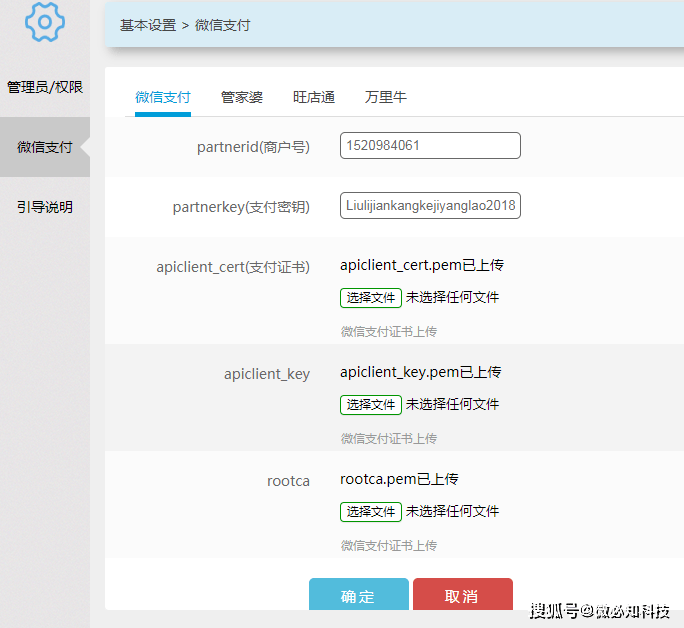
Task: Open 管理员/权限 in the sidebar
Action: point(45,87)
